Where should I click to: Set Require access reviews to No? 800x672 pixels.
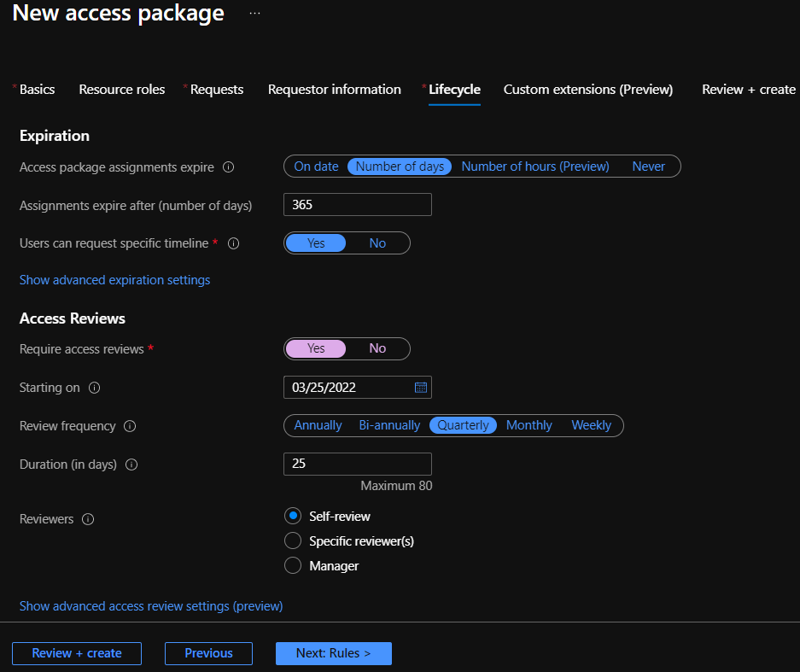tap(377, 348)
